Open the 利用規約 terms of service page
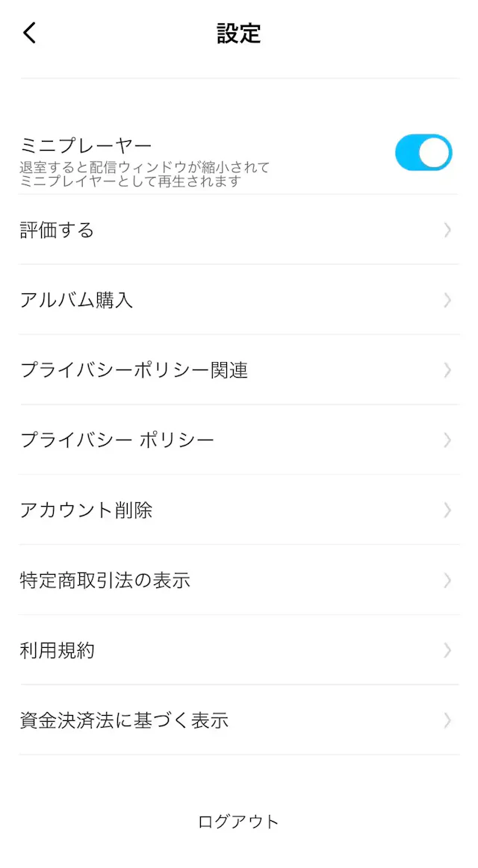The width and height of the screenshot is (478, 868). [x=239, y=650]
